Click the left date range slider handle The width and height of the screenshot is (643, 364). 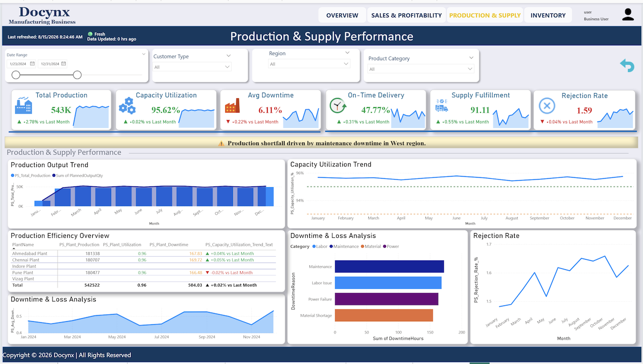16,75
